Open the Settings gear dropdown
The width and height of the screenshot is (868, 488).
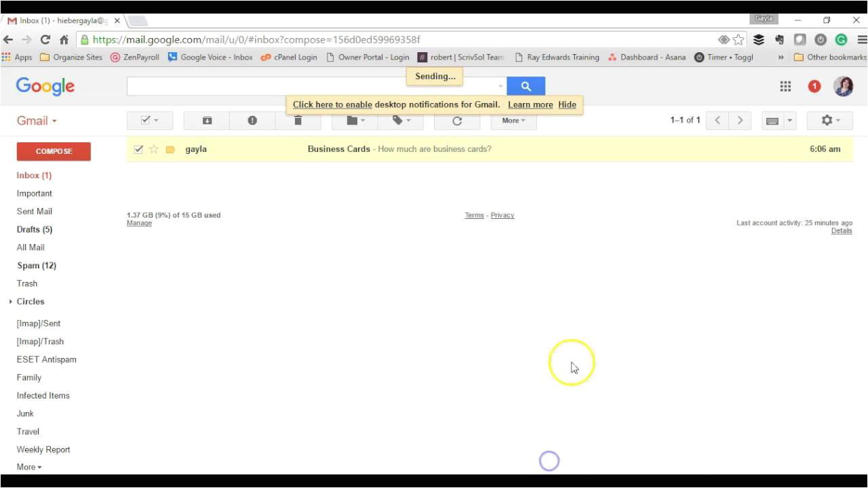pos(829,121)
